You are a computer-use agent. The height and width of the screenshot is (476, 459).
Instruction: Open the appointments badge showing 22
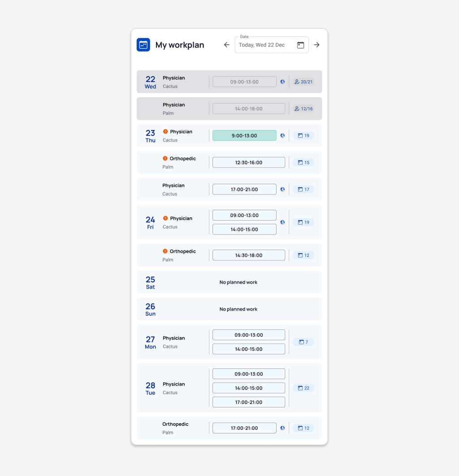pyautogui.click(x=303, y=388)
